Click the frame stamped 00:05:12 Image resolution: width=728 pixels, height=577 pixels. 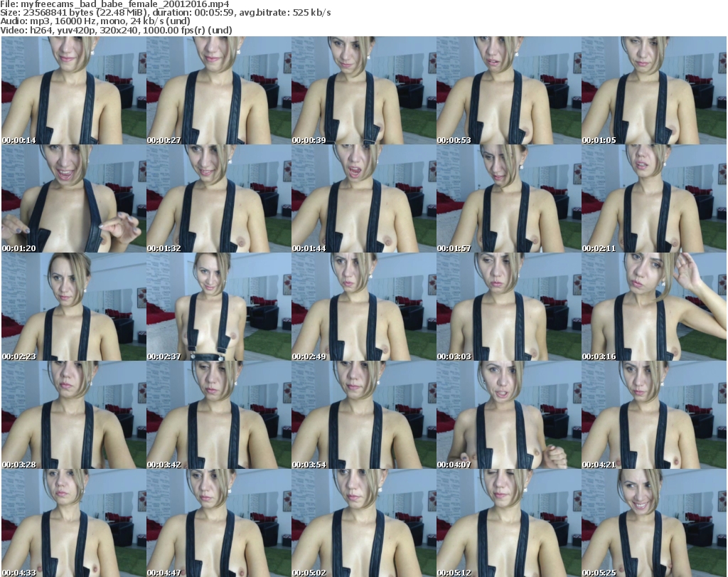(508, 523)
